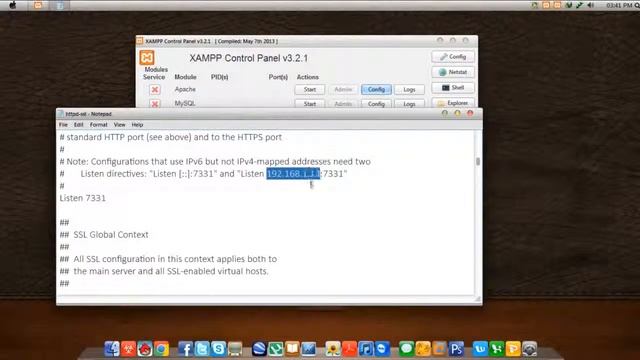Open the Facebook dock icon

click(x=186, y=349)
